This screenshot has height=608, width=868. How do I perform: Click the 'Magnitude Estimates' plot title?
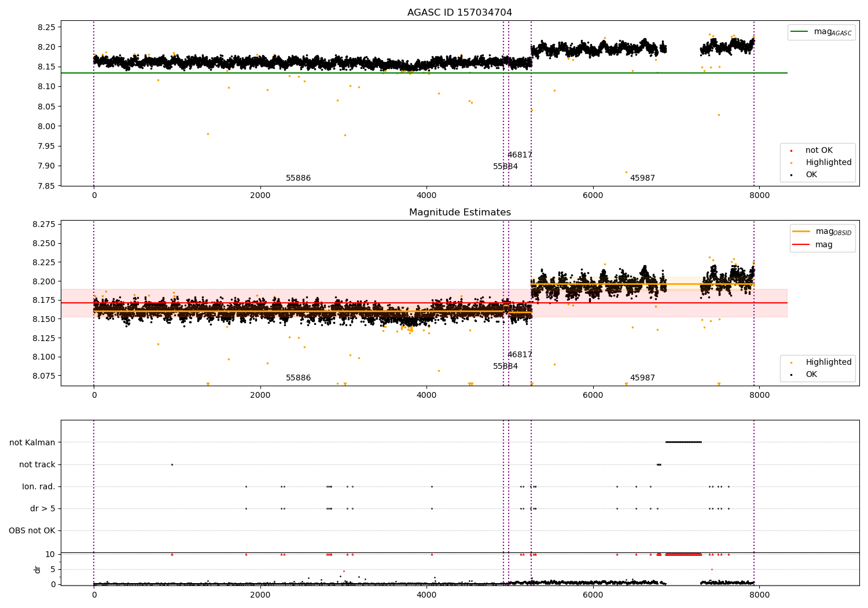tap(459, 213)
